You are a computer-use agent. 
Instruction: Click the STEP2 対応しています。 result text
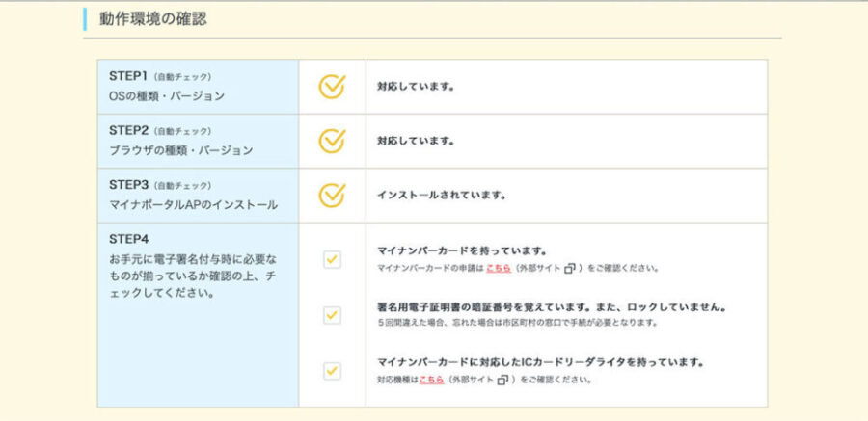coord(416,141)
